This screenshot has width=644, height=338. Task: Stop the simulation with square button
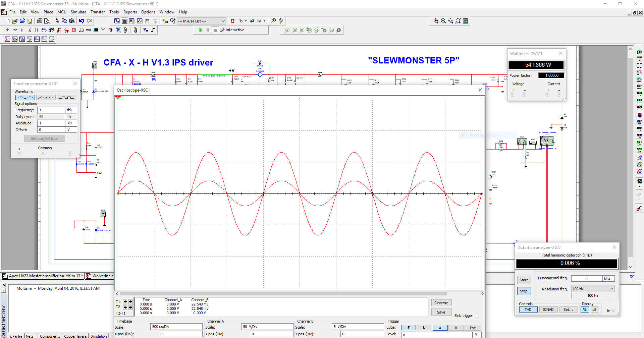tap(216, 30)
